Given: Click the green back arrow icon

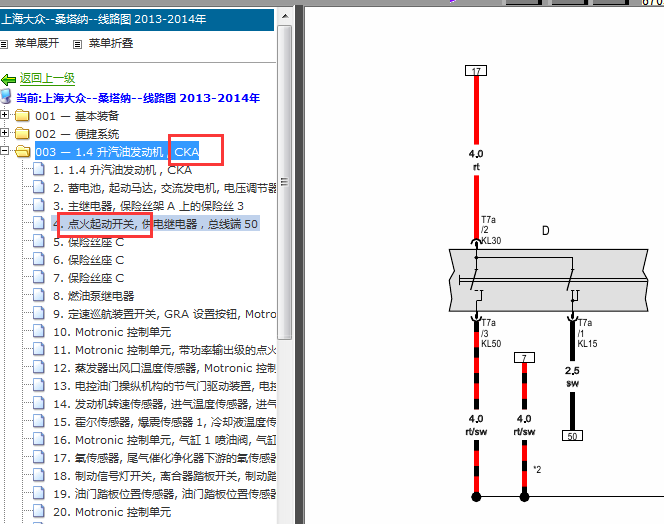Looking at the screenshot, I should click(x=8, y=79).
